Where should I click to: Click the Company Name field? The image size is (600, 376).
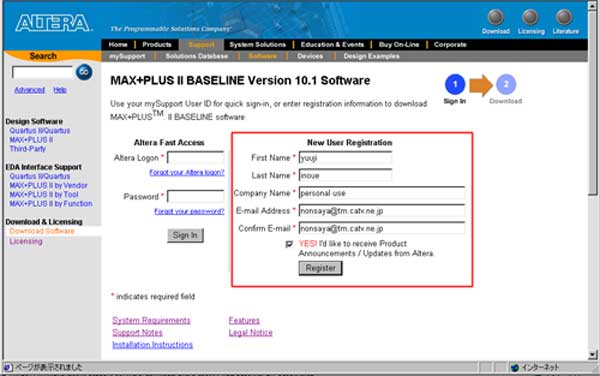(x=382, y=193)
